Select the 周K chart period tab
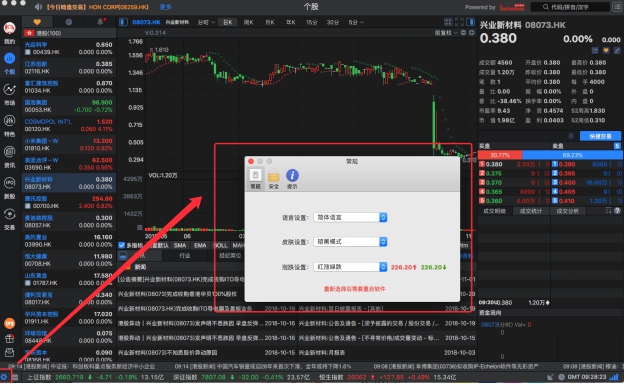This screenshot has width=624, height=384. pyautogui.click(x=249, y=22)
